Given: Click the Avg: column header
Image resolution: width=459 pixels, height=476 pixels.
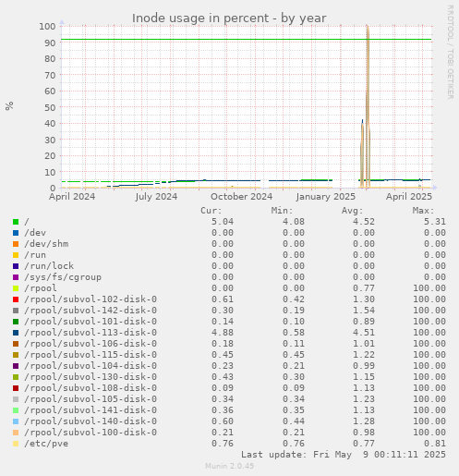Looking at the screenshot, I should click(x=353, y=211).
